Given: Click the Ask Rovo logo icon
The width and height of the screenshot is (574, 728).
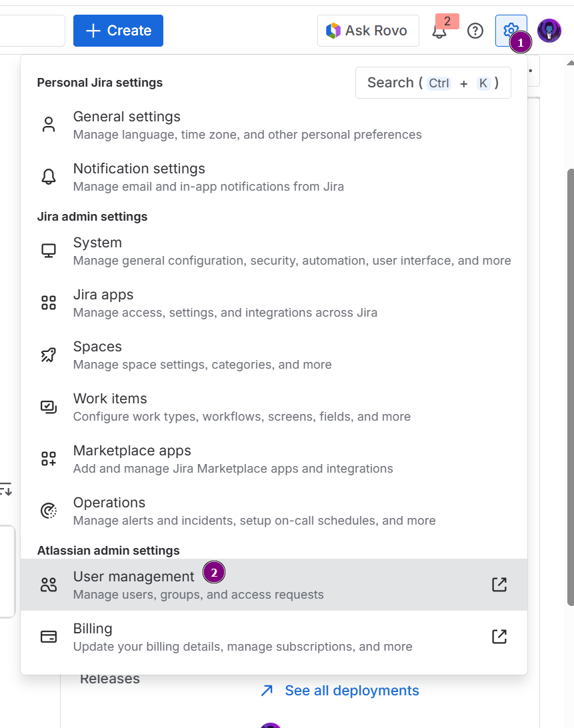Looking at the screenshot, I should pos(332,30).
